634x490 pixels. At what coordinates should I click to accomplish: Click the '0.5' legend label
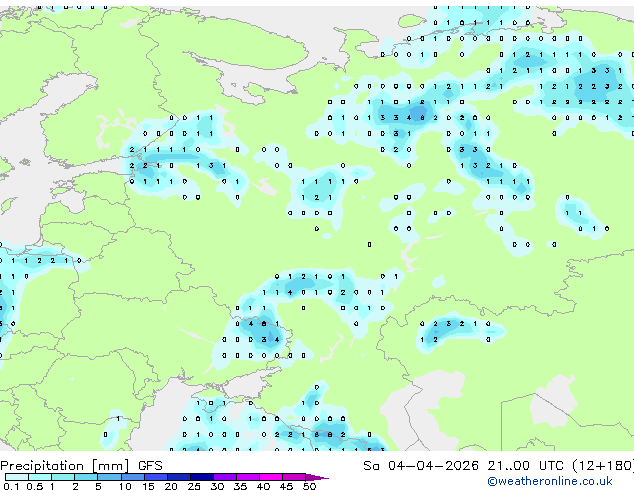[35, 486]
